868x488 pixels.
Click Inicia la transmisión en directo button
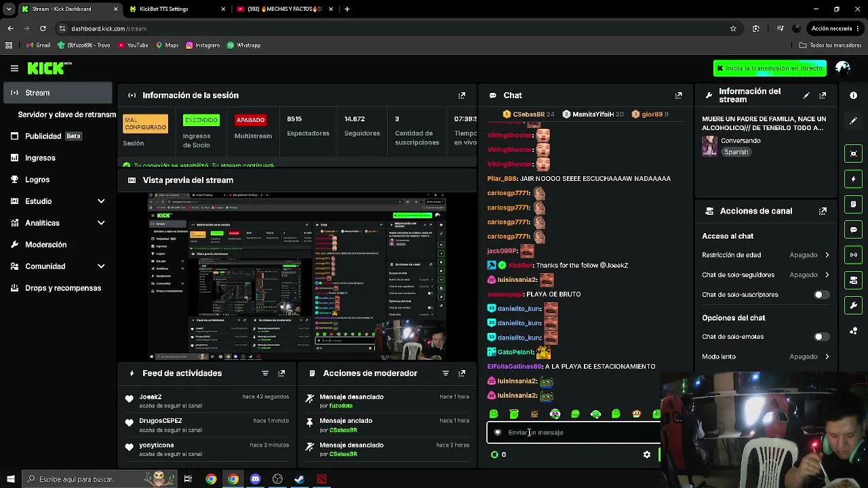click(x=770, y=68)
